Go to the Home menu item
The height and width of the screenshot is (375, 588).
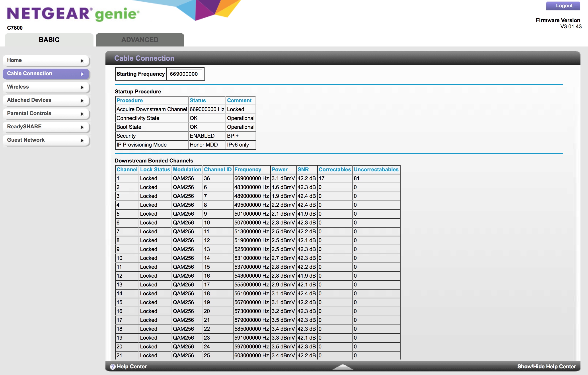click(x=14, y=60)
